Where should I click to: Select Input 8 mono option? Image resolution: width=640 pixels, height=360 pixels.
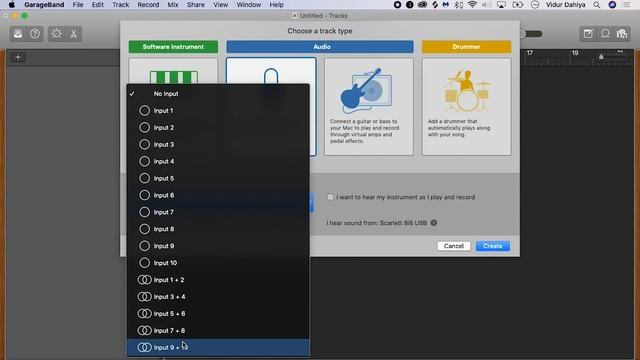point(218,229)
